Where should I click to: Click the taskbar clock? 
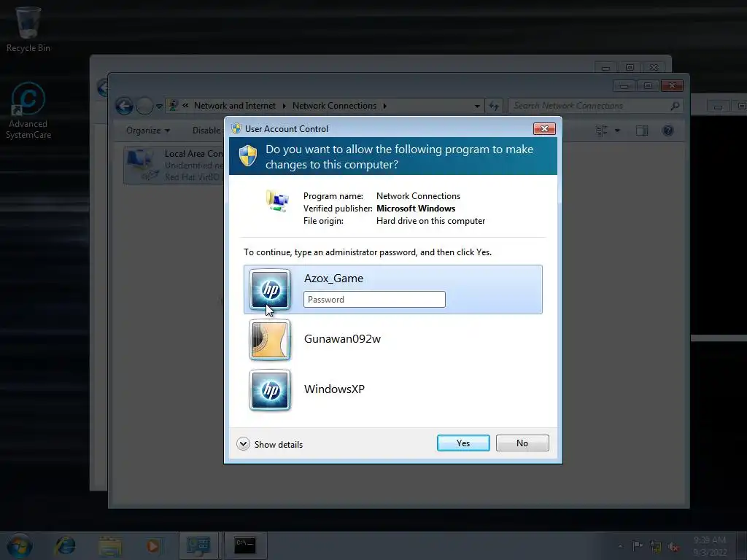[x=710, y=546]
